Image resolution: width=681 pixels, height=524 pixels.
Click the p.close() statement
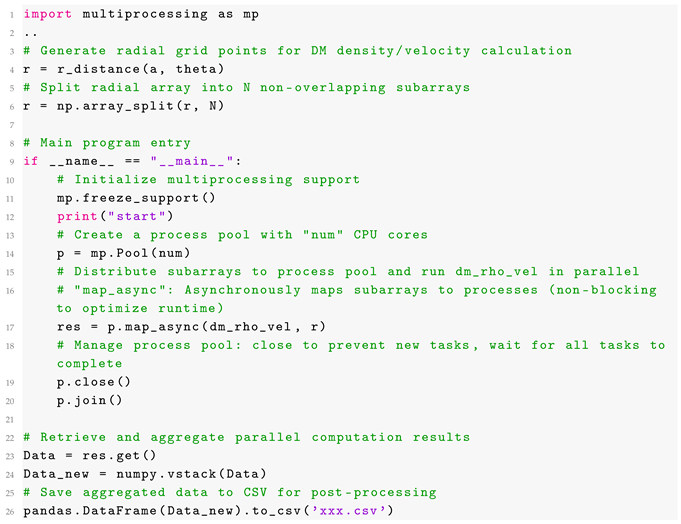pyautogui.click(x=92, y=382)
